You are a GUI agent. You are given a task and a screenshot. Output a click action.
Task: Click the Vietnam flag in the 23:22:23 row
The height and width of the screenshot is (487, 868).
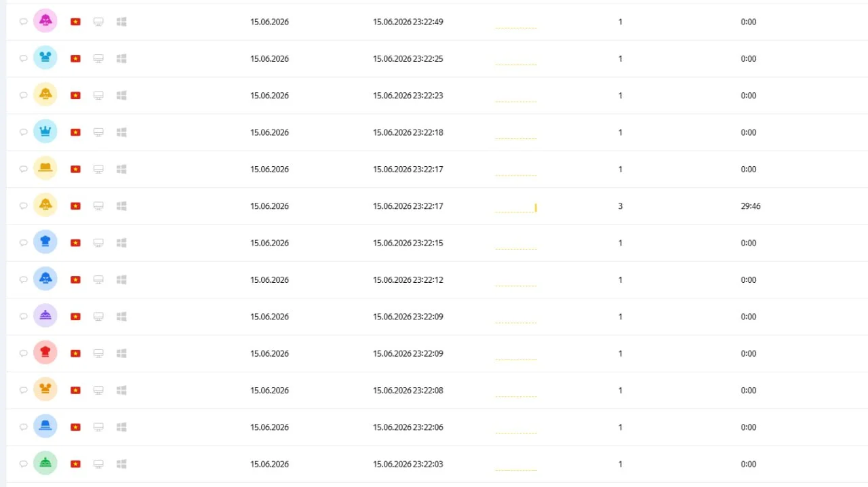pyautogui.click(x=75, y=96)
